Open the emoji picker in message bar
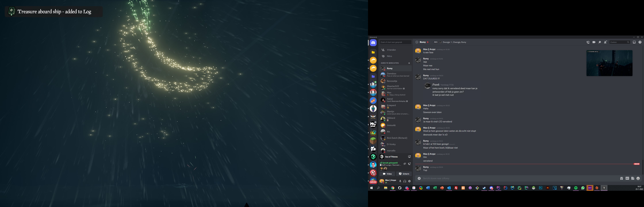Viewport: 644px width, 207px height. [638, 178]
